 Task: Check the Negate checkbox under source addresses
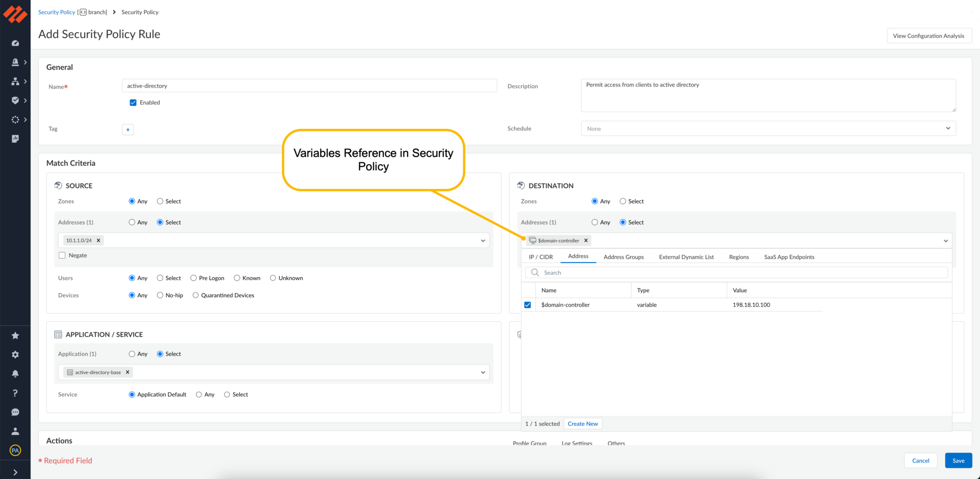tap(62, 256)
